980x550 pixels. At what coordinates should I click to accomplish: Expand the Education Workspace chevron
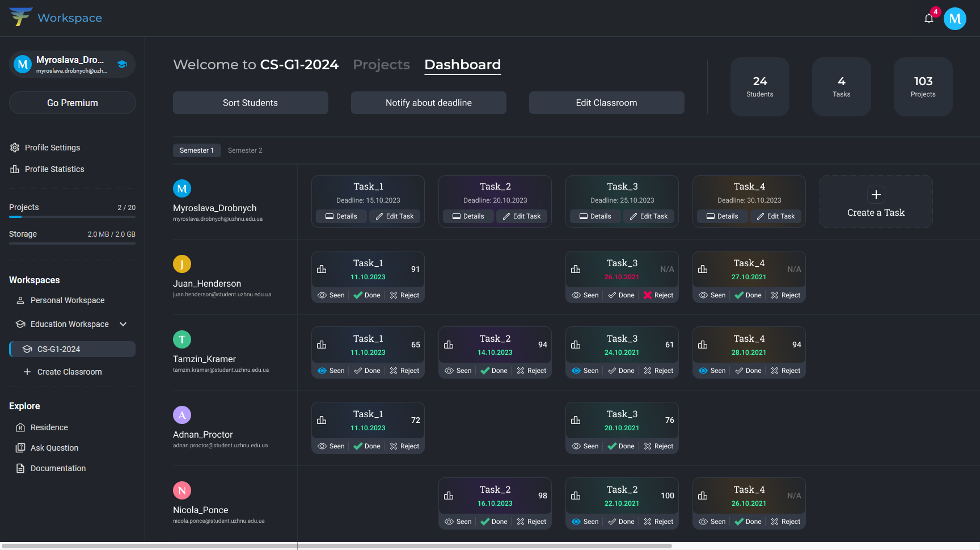coord(123,324)
